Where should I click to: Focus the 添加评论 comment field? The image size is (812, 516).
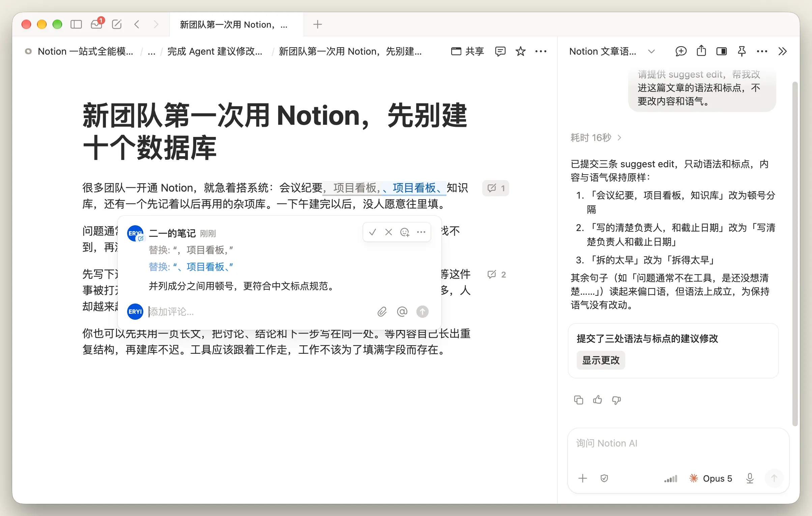point(260,312)
